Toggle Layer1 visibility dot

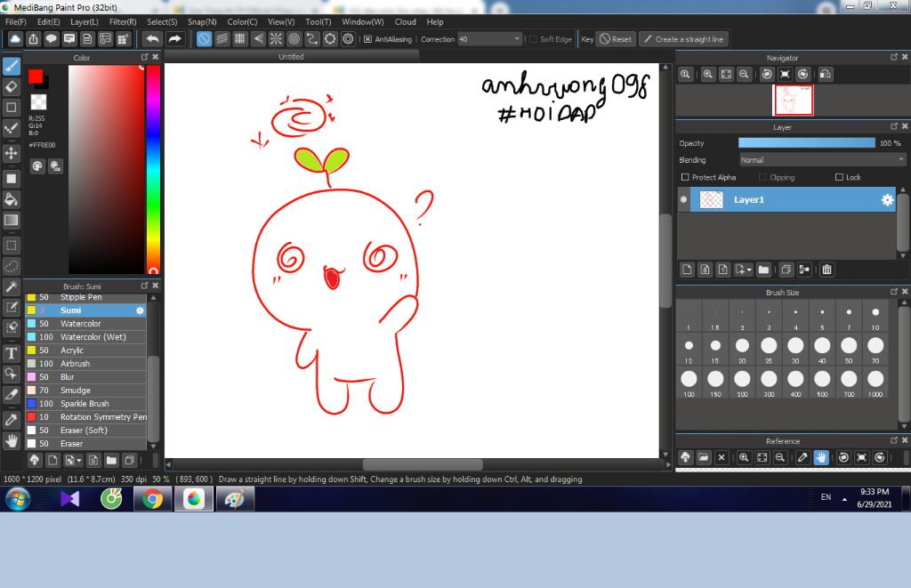click(x=684, y=200)
